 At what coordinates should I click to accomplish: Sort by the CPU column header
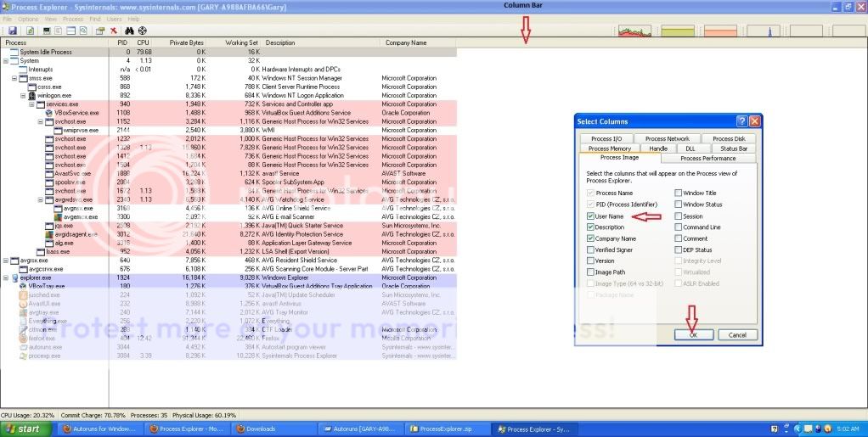tap(144, 42)
